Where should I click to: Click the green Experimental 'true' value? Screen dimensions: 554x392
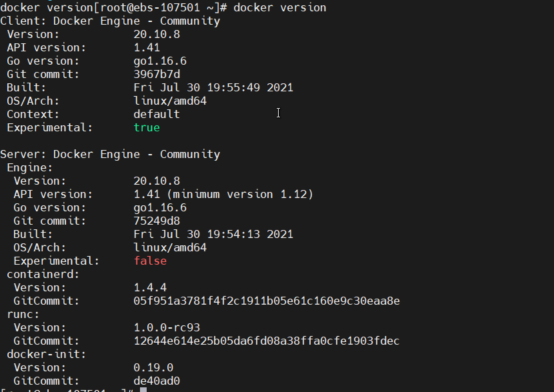(147, 128)
